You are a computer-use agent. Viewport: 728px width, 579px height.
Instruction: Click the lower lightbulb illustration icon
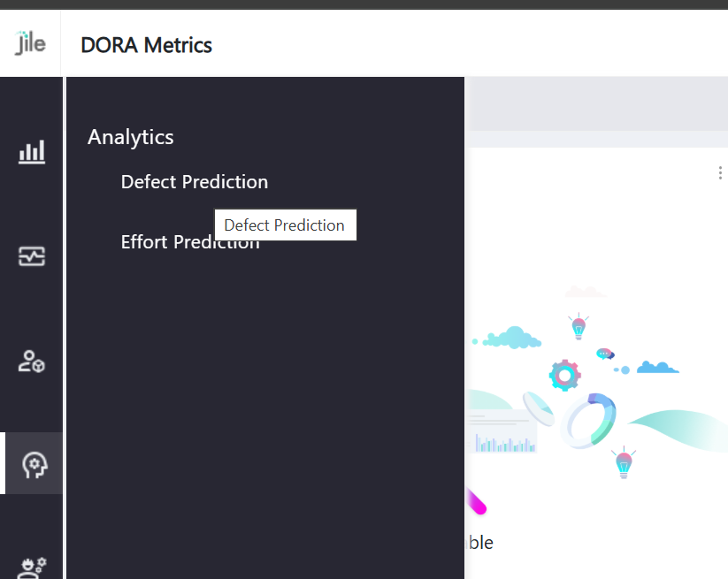click(624, 462)
